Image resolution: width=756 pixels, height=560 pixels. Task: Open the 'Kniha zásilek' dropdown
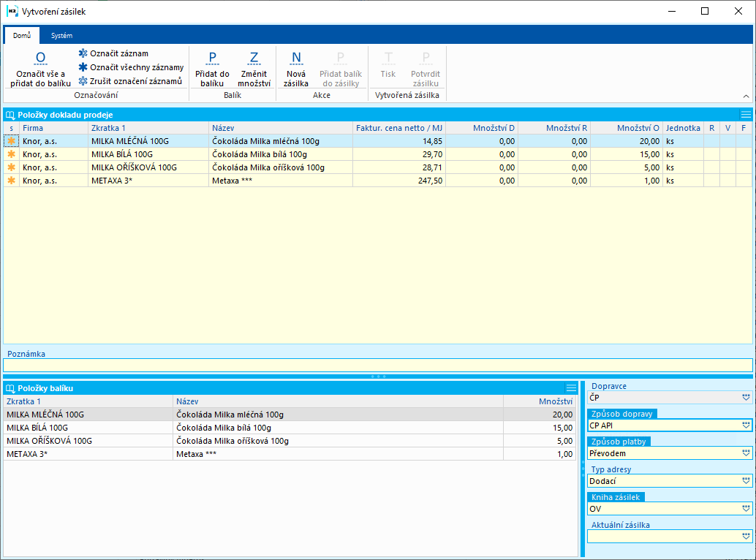746,509
